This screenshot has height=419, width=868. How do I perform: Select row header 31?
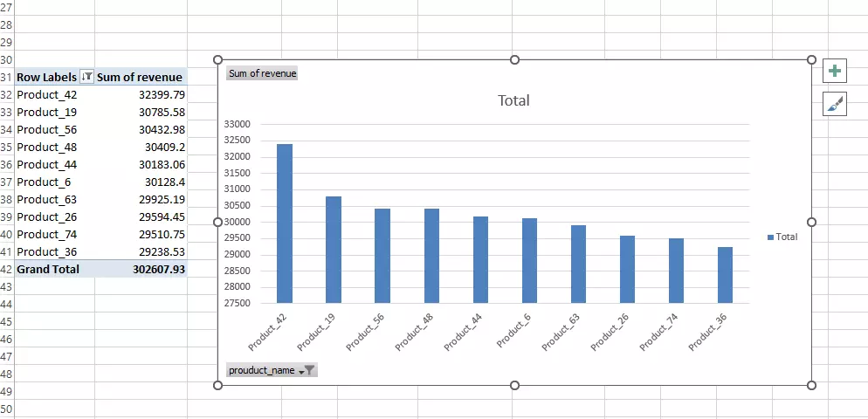[x=7, y=77]
